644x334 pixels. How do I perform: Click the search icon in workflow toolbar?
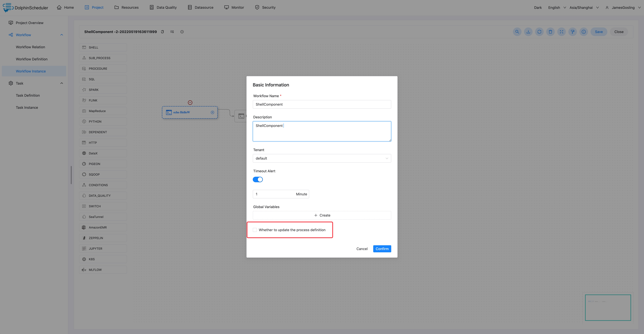click(517, 32)
